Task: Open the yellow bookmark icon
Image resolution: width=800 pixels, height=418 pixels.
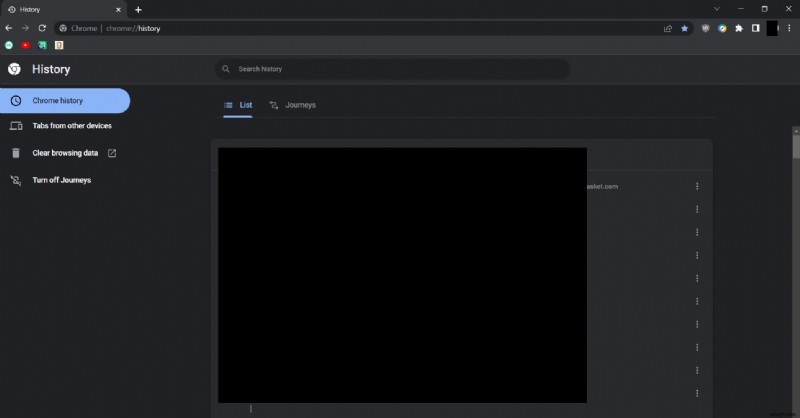Action: (59, 45)
